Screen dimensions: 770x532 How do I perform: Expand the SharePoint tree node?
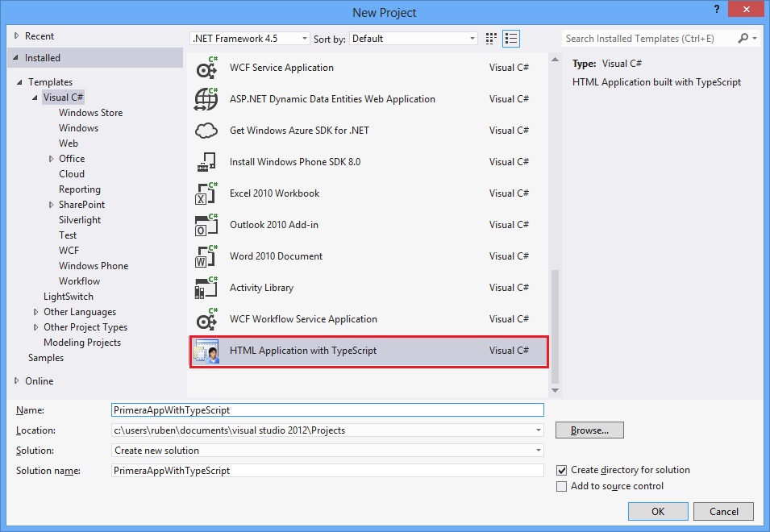51,205
